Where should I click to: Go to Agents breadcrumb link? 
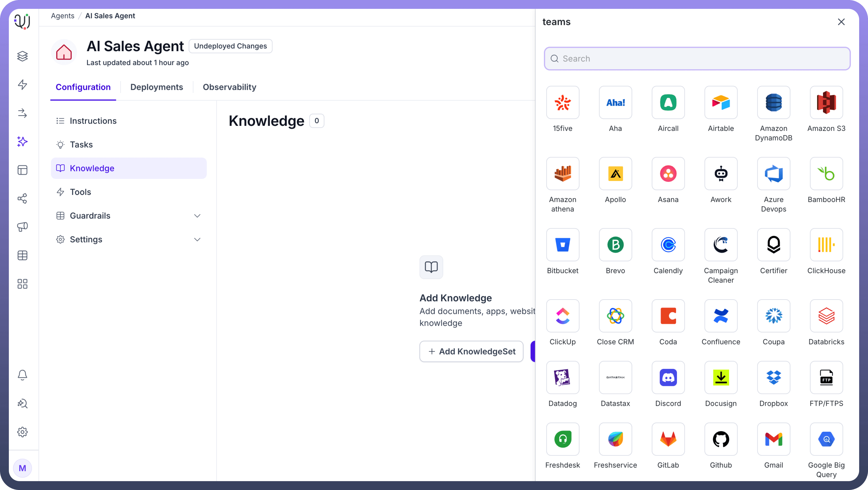[62, 16]
